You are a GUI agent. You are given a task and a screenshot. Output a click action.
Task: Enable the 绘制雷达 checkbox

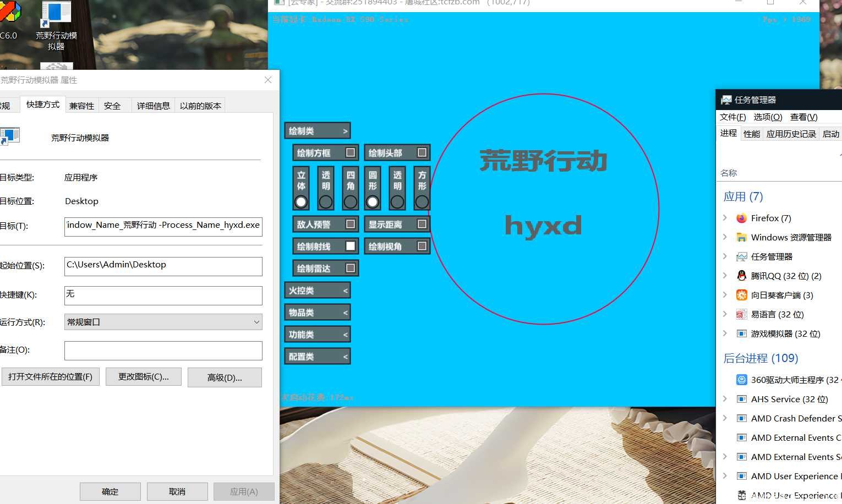[350, 268]
